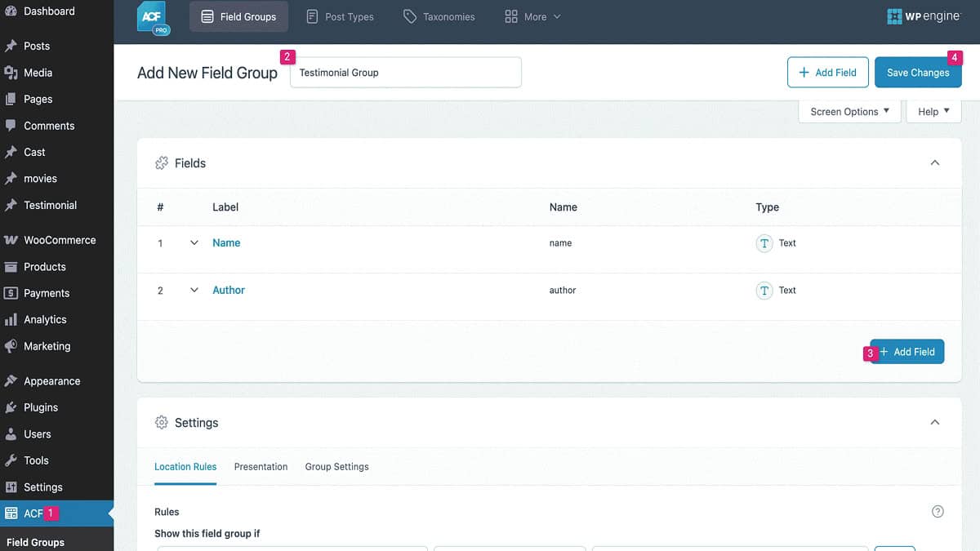Click the Media icon in sidebar
The width and height of the screenshot is (980, 551).
tap(11, 73)
